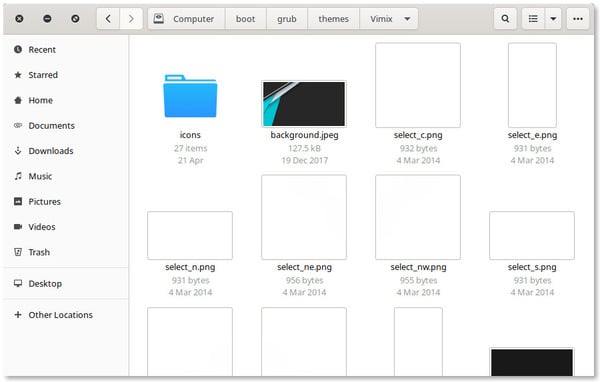The height and width of the screenshot is (382, 600).
Task: Expand the Vimix path dropdown arrow
Action: pos(408,19)
